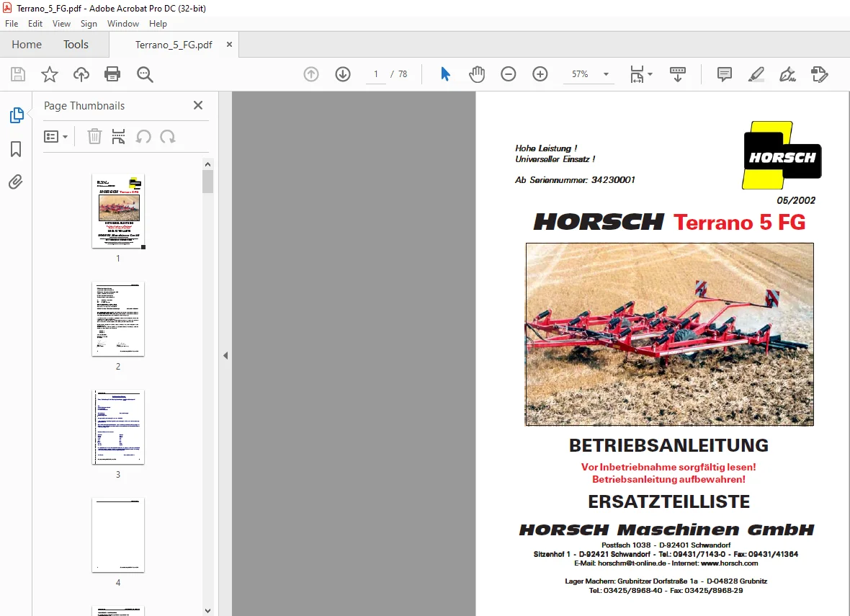Image resolution: width=850 pixels, height=616 pixels.
Task: Click the www.horsch.com link text
Action: [x=729, y=563]
